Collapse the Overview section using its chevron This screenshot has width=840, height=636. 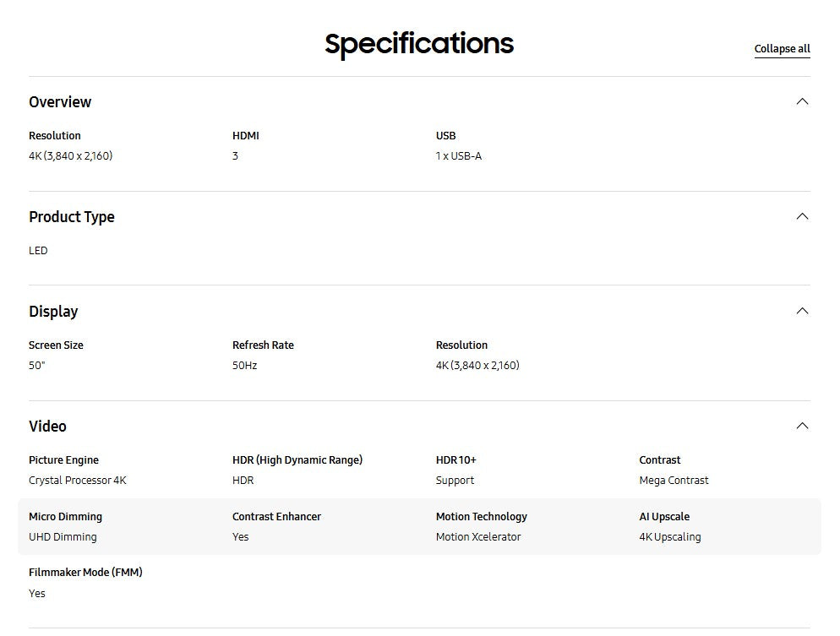pyautogui.click(x=802, y=102)
